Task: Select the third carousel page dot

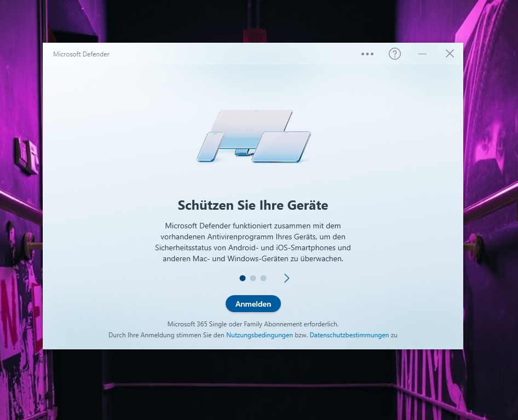Action: pyautogui.click(x=263, y=278)
